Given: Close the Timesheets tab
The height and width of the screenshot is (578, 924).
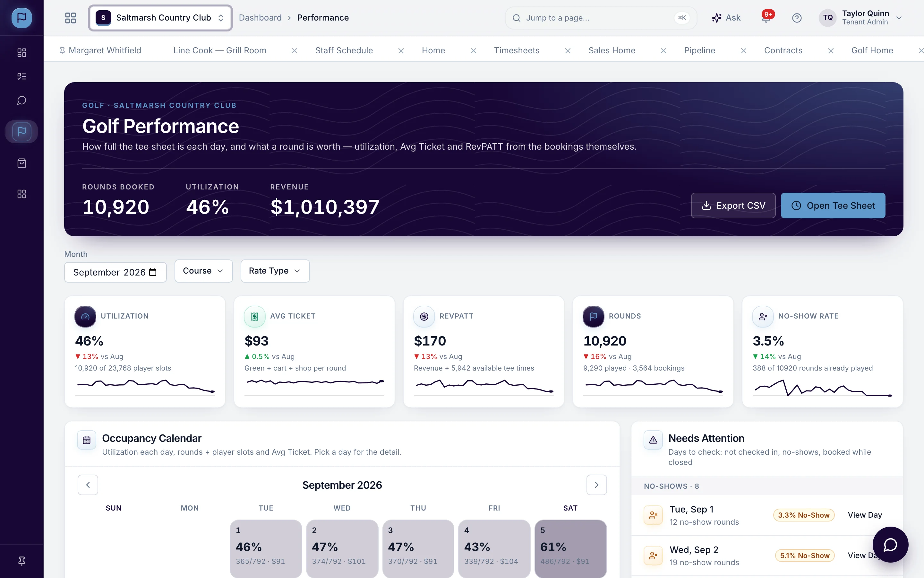Looking at the screenshot, I should point(568,50).
